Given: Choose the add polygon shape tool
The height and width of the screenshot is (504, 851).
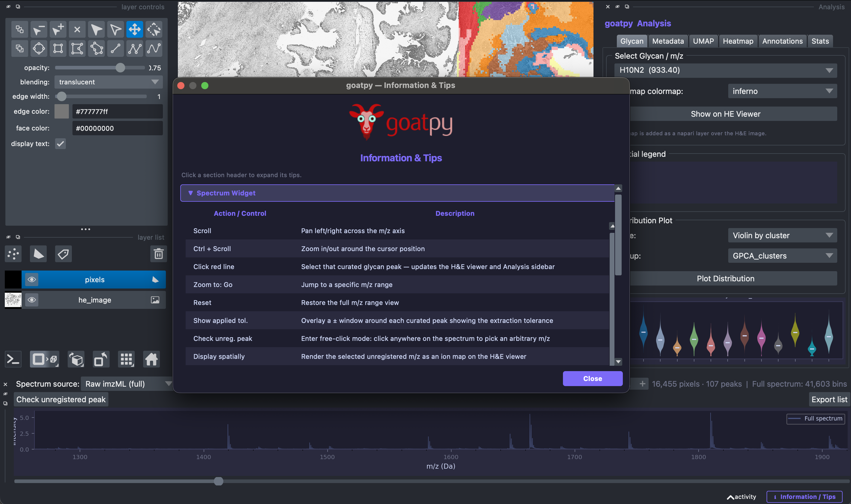Looking at the screenshot, I should point(96,48).
